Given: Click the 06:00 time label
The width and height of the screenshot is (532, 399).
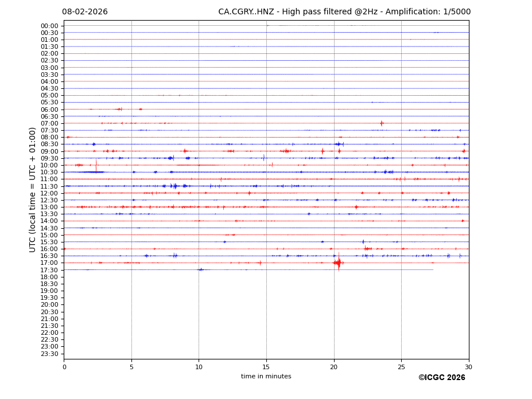Looking at the screenshot, I should coord(49,109).
